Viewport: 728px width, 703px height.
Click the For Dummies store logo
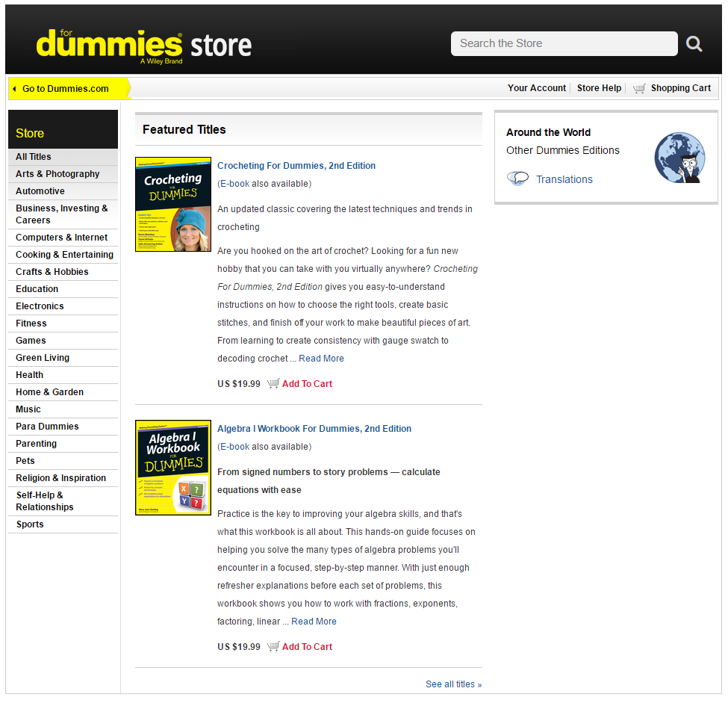pos(144,46)
